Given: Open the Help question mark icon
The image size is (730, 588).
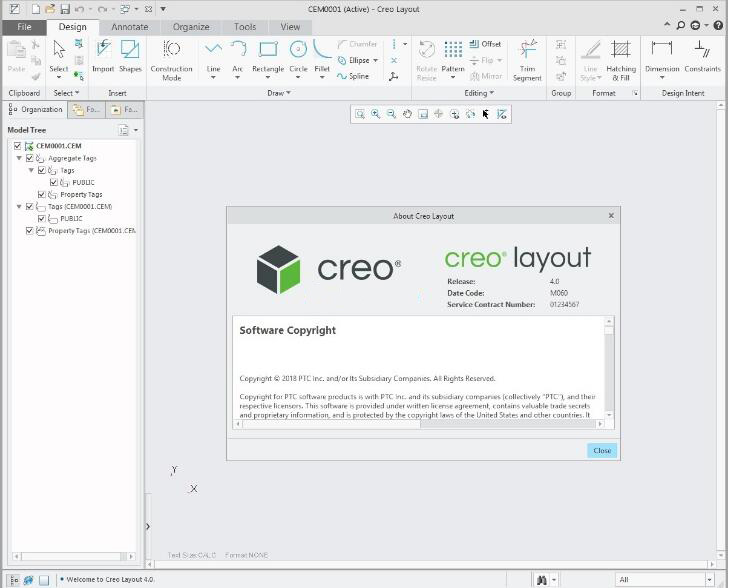Looking at the screenshot, I should tap(718, 26).
